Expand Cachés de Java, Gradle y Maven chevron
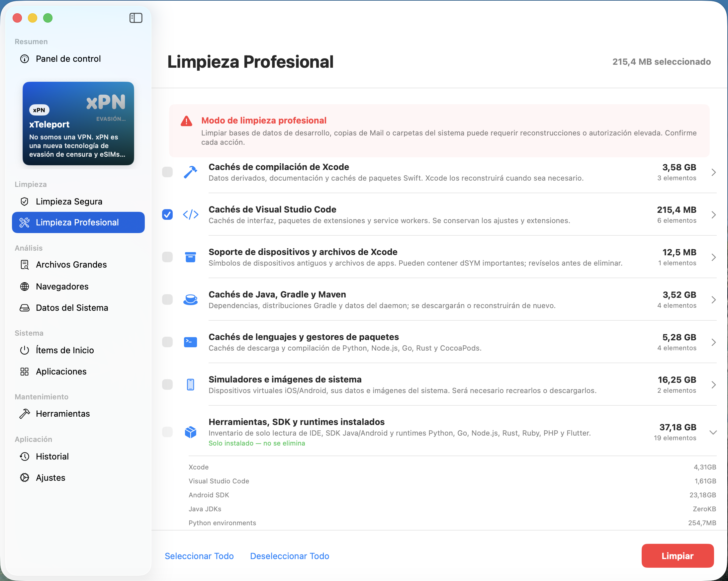The image size is (728, 581). [713, 300]
